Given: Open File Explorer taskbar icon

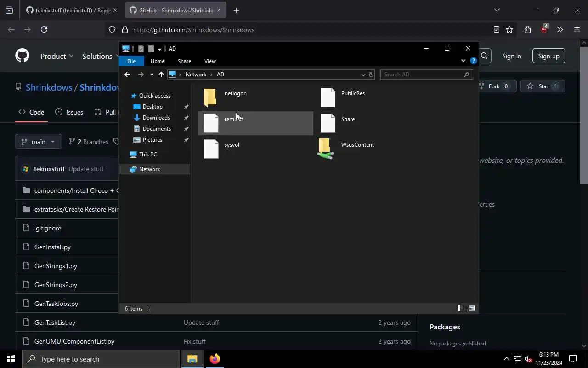Looking at the screenshot, I should click(192, 359).
